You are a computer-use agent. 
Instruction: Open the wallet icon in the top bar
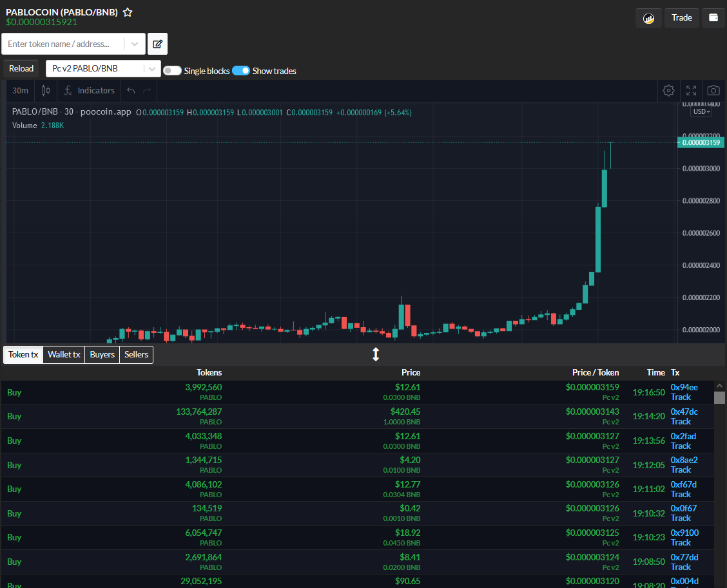pos(713,17)
